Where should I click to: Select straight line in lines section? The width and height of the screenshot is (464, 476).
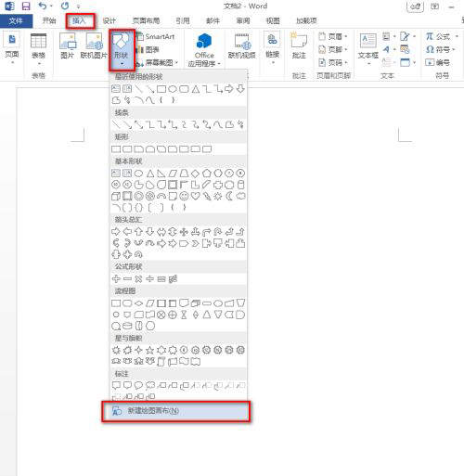116,124
